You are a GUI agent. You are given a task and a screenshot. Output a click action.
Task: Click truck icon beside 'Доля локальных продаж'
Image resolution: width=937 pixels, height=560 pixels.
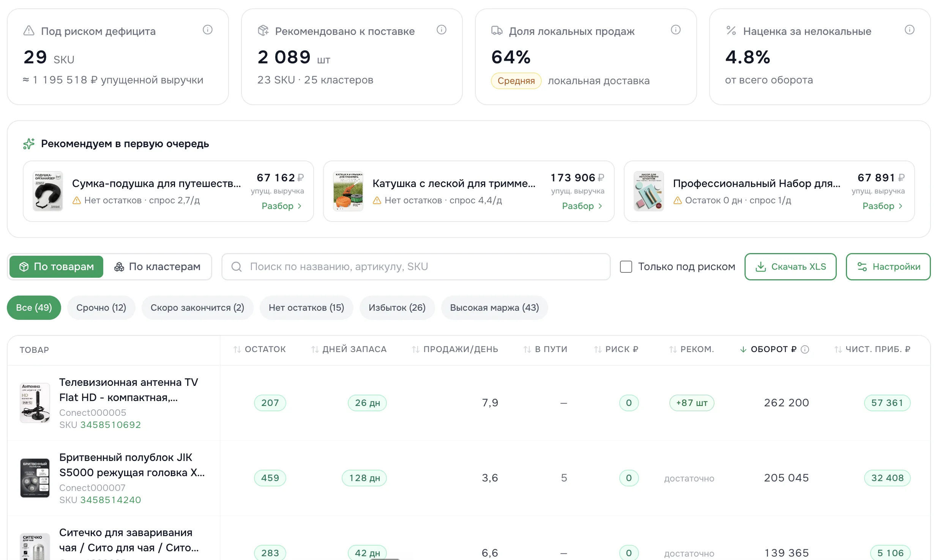click(x=497, y=31)
